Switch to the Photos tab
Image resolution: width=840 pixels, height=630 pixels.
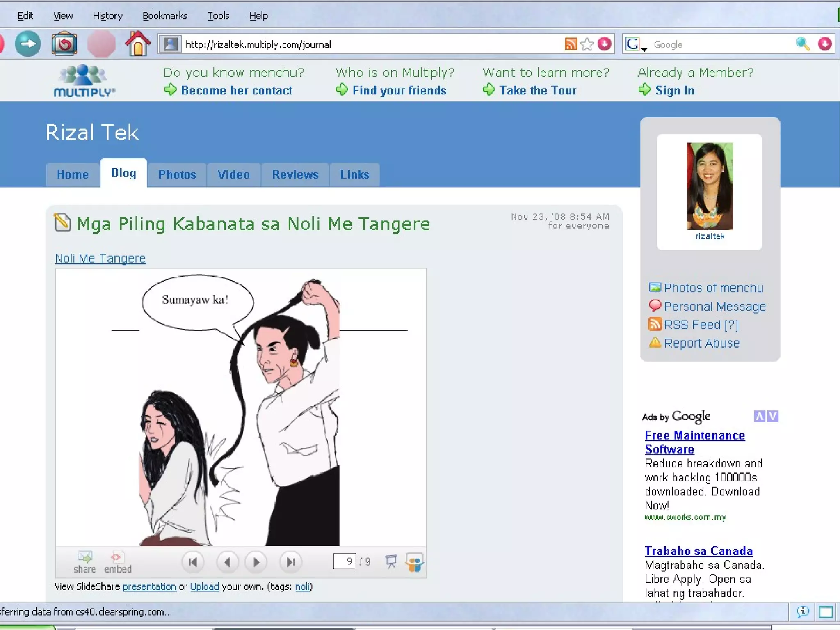click(177, 174)
